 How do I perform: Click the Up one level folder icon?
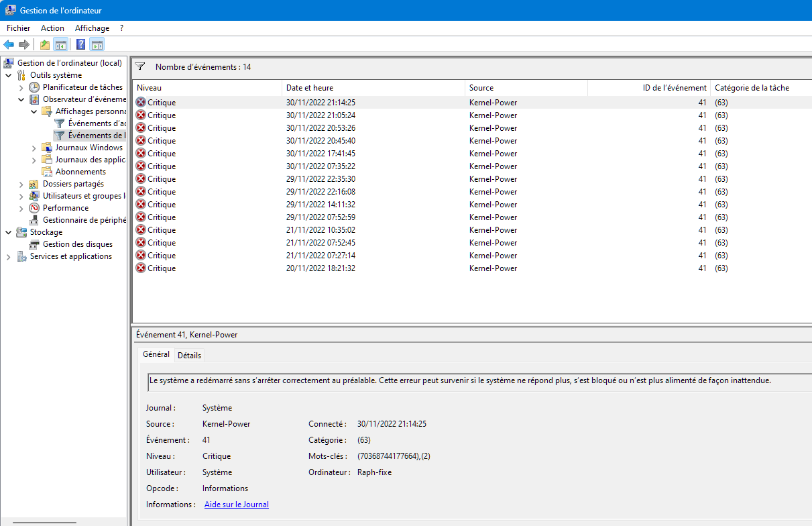(x=45, y=45)
